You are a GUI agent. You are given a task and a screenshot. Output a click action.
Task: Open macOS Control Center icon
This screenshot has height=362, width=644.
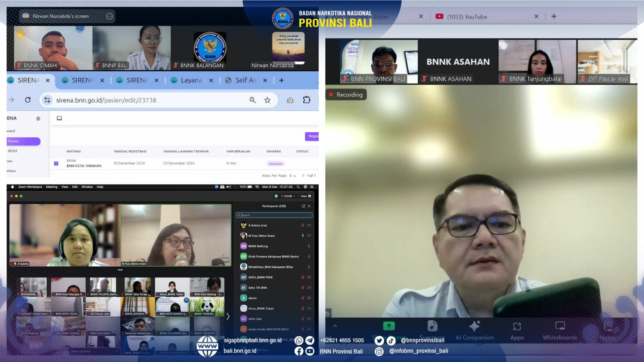(312, 187)
